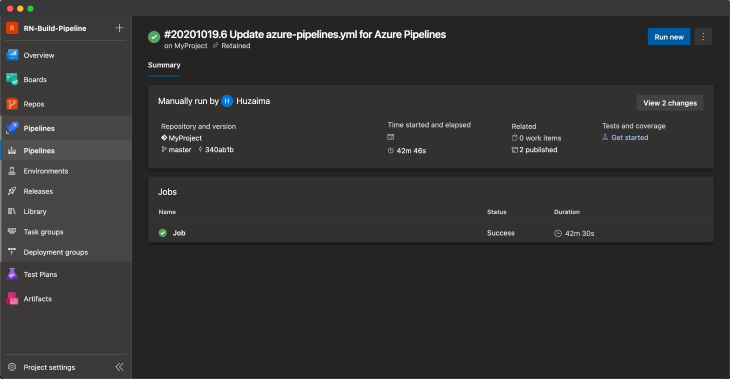730x379 pixels.
Task: Open the master branch link
Action: tap(180, 149)
